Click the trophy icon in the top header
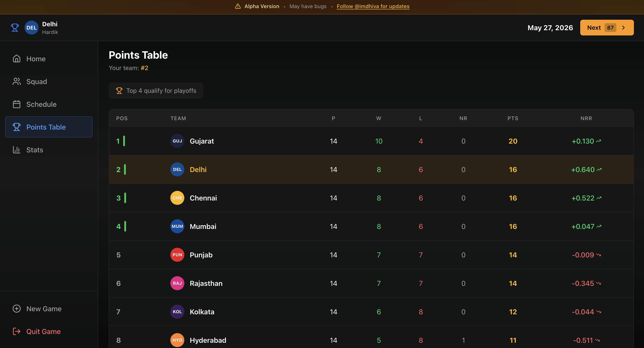 (x=15, y=27)
